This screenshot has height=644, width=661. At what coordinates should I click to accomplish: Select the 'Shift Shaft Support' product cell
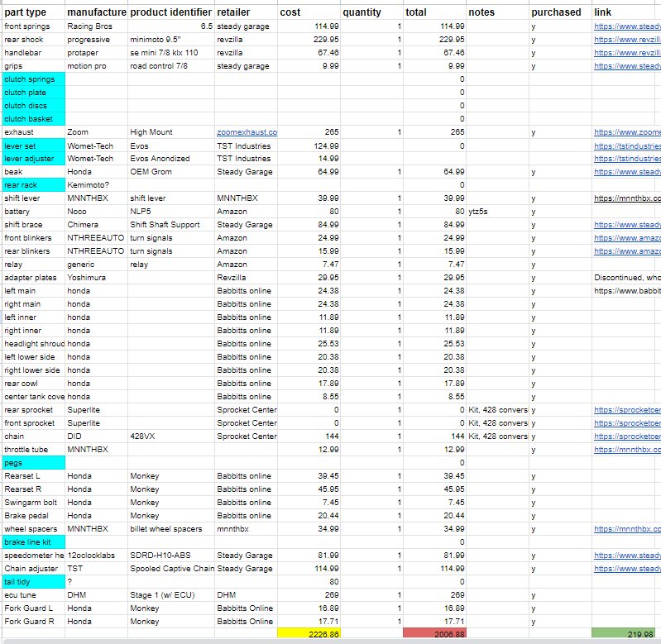[171, 225]
